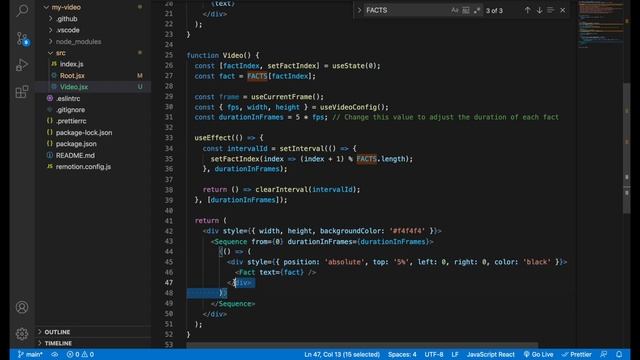
Task: Click line number 33 in gutter
Action: [169, 138]
